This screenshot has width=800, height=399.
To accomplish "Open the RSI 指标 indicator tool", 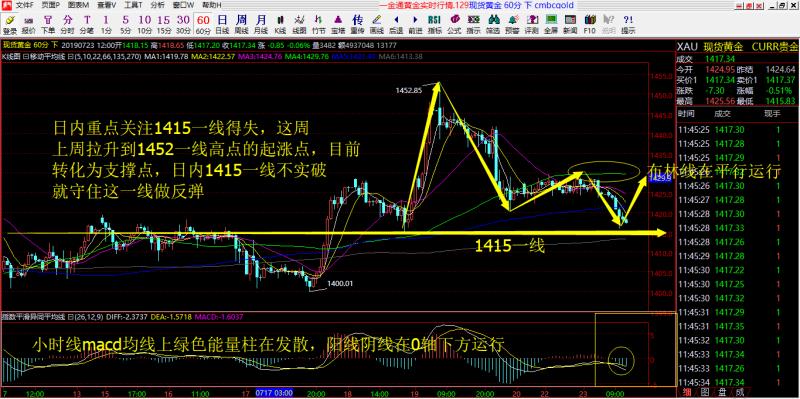I will (434, 24).
